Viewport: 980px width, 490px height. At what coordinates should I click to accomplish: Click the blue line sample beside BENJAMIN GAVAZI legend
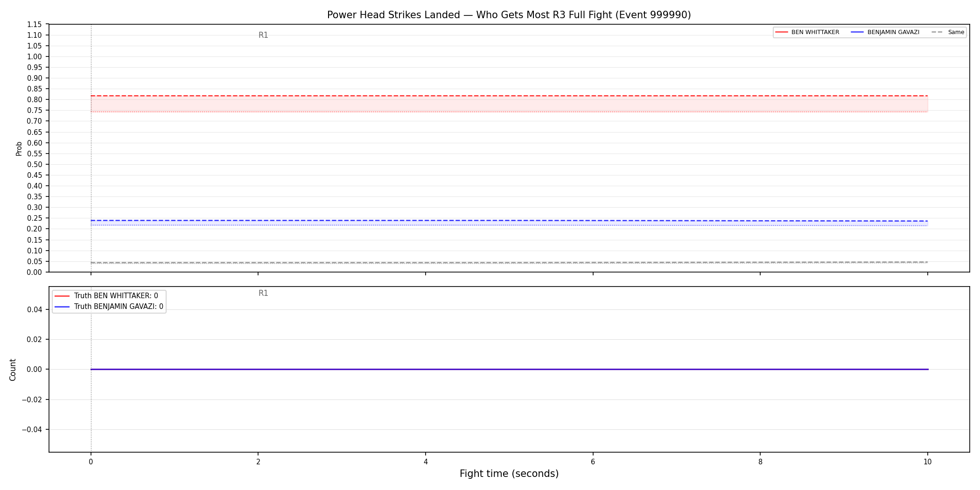tap(858, 32)
